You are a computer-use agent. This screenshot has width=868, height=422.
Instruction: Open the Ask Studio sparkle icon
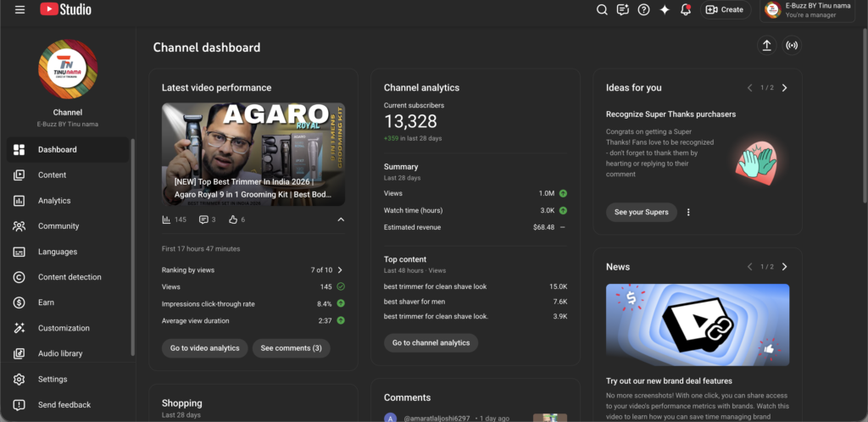pos(665,10)
